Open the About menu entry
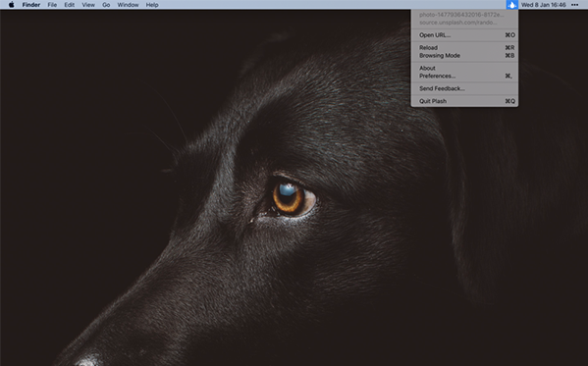 click(464, 68)
